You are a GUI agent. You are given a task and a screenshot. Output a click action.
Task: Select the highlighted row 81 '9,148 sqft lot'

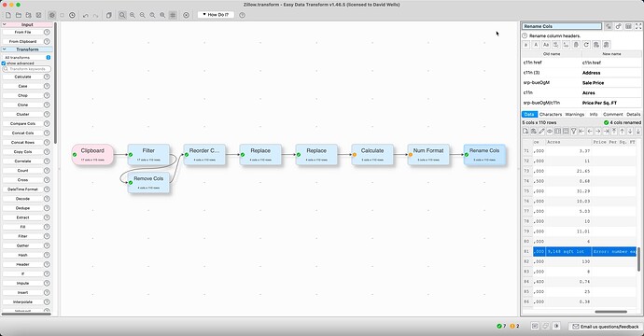[x=584, y=251]
